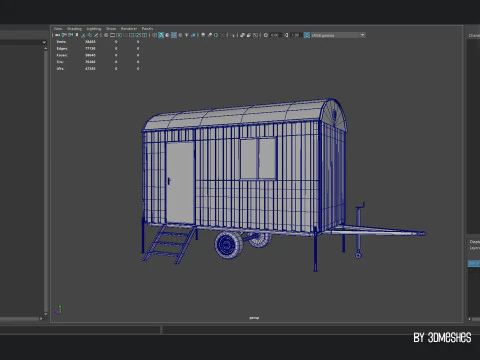480x360 pixels.
Task: Toggle the Field Chart icon
Action: [x=132, y=35]
